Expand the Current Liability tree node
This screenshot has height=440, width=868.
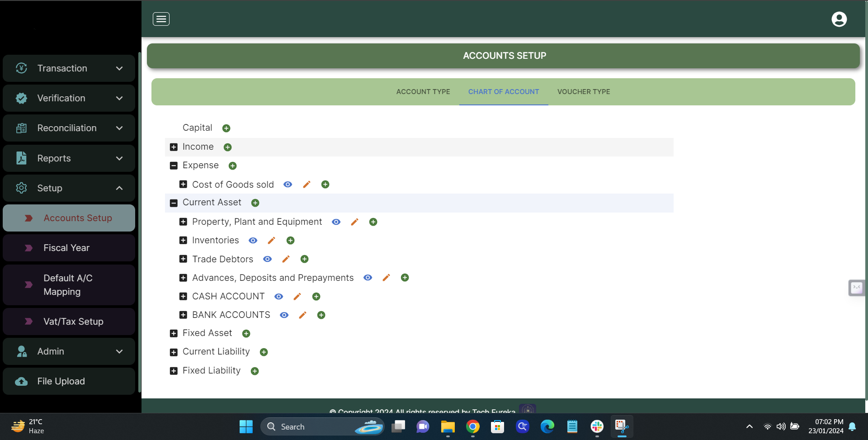point(174,352)
